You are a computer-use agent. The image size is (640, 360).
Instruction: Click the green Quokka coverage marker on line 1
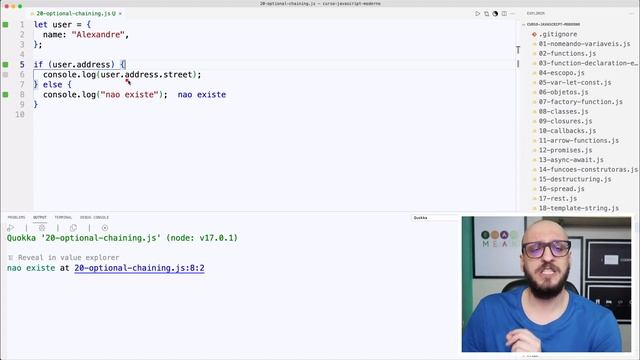pyautogui.click(x=5, y=24)
